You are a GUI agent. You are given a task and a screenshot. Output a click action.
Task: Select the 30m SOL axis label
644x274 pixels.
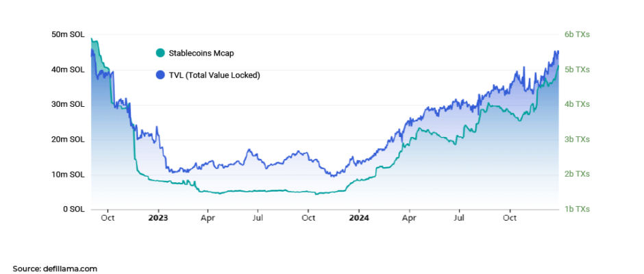[x=69, y=104]
